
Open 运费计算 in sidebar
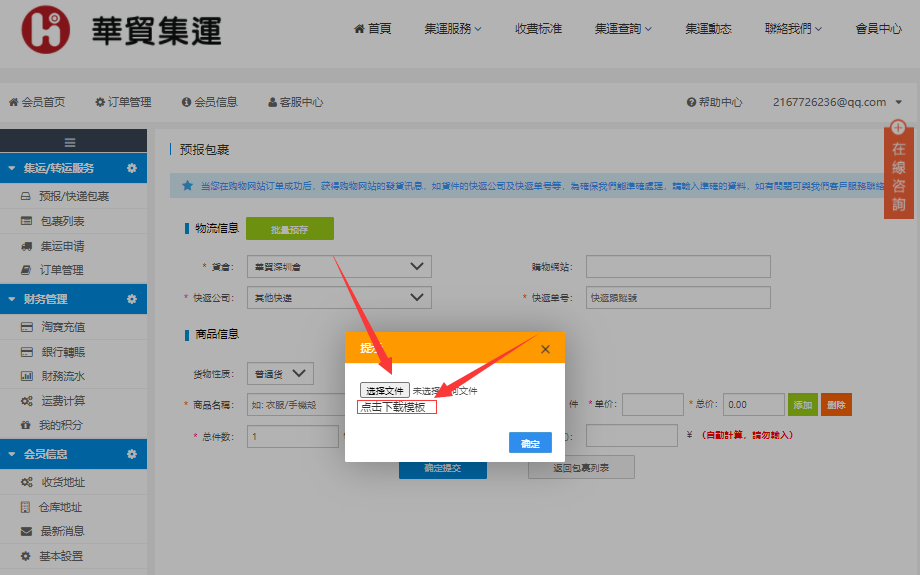(62, 401)
